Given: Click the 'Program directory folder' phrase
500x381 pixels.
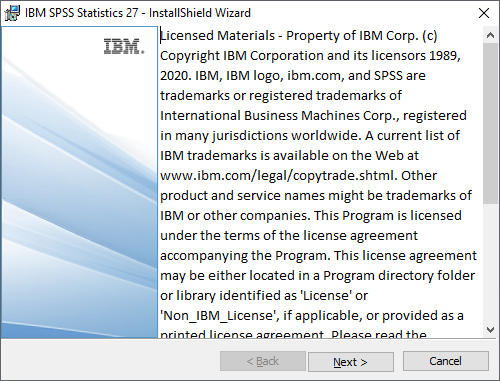Looking at the screenshot, I should point(399,276).
